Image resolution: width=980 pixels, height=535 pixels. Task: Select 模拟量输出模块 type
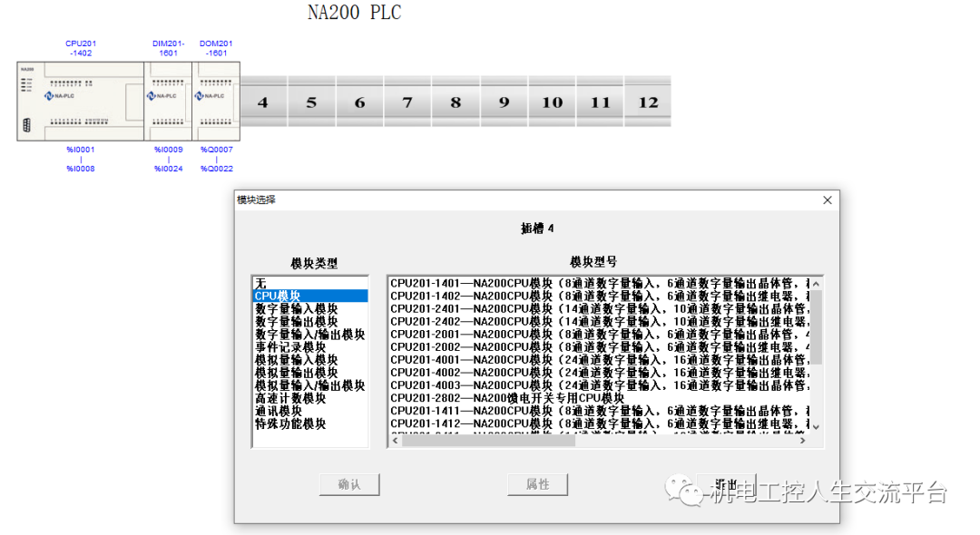point(310,373)
